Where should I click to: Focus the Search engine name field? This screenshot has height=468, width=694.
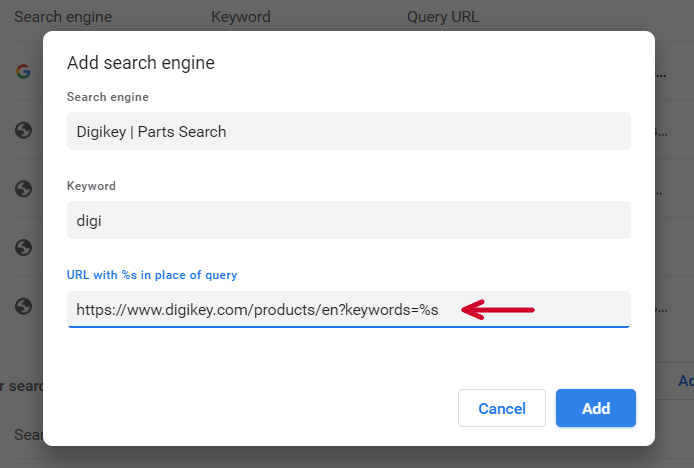click(x=349, y=131)
